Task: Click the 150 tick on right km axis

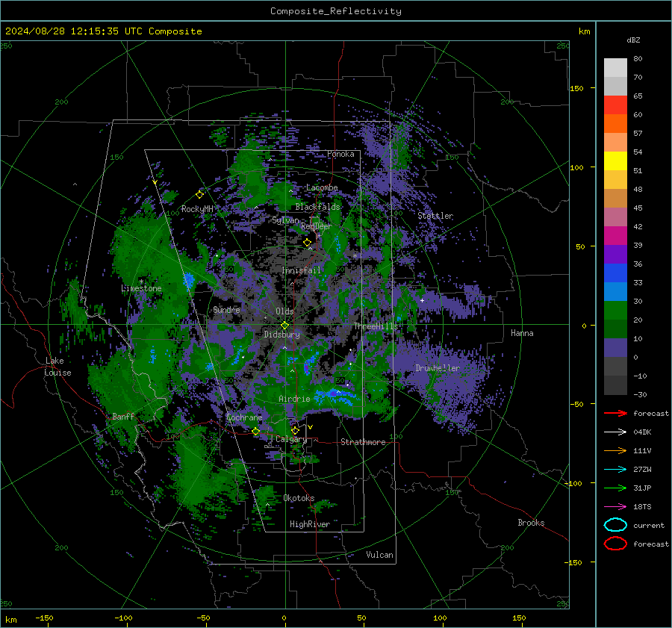Action: 576,88
